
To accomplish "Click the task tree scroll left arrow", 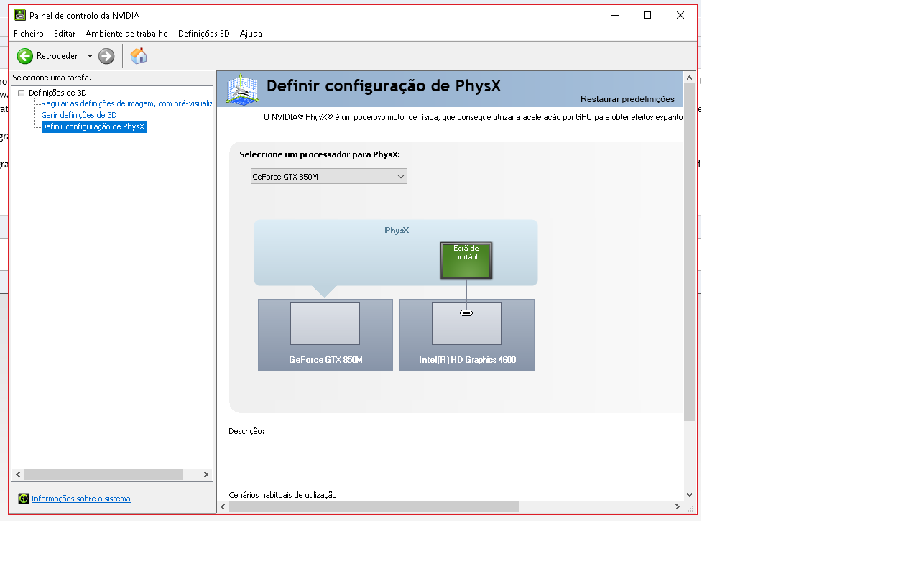I will click(x=18, y=475).
